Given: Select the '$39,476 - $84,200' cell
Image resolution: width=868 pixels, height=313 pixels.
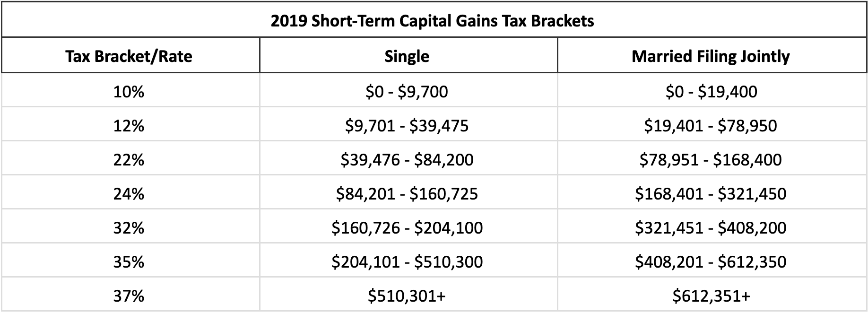Looking at the screenshot, I should [x=407, y=160].
